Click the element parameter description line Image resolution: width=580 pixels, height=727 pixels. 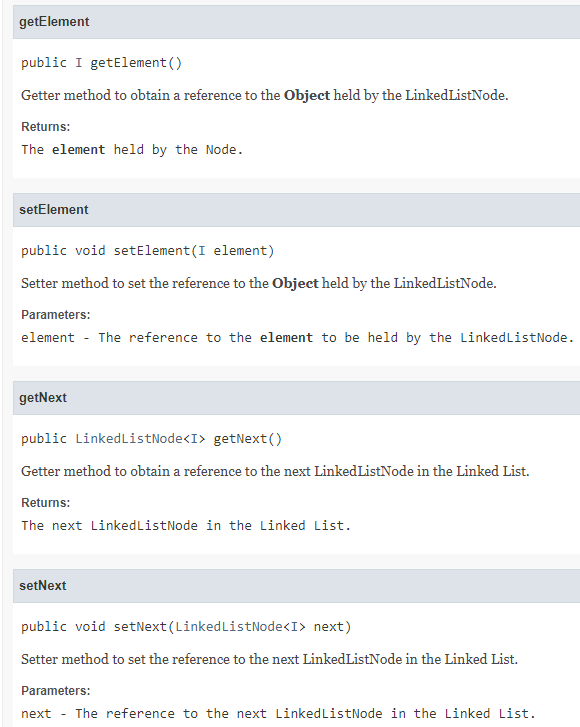pyautogui.click(x=298, y=338)
